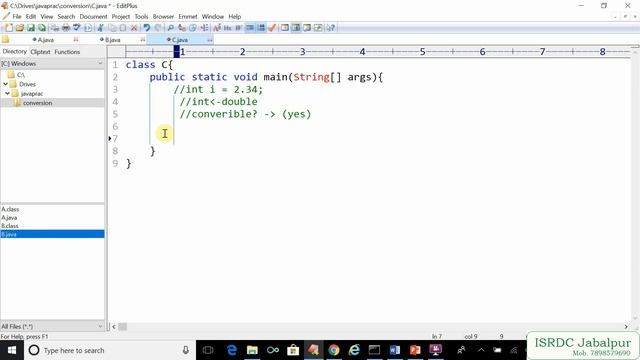Open the Help menu
The image size is (640, 360).
[235, 16]
